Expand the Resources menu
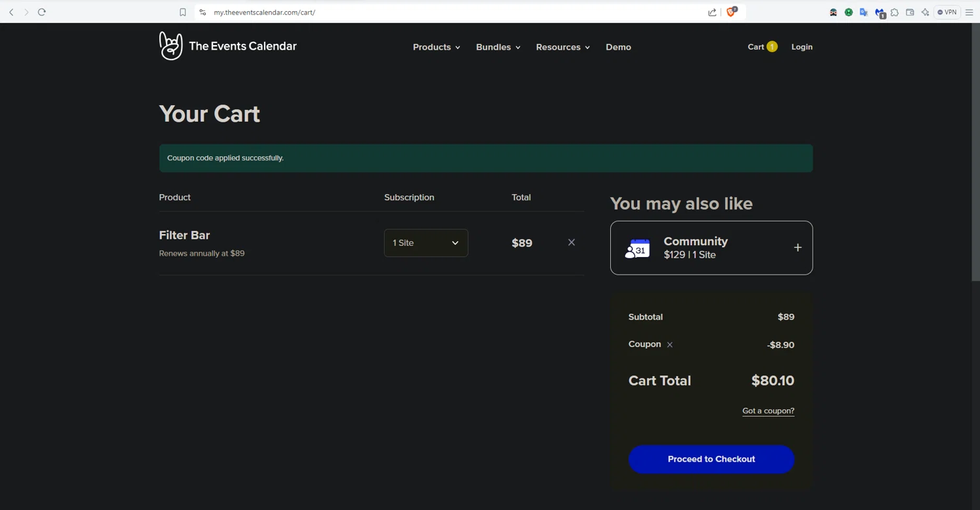The height and width of the screenshot is (510, 980). pos(563,47)
